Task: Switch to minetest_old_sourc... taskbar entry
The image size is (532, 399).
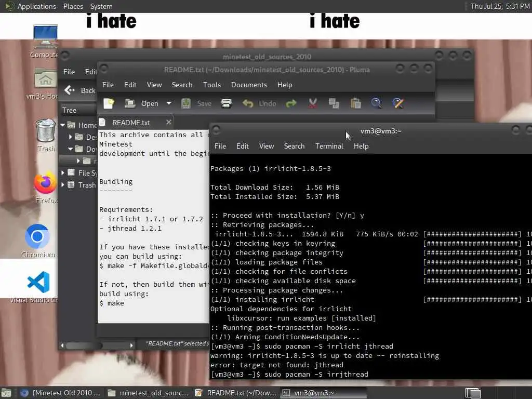Action: tap(148, 393)
